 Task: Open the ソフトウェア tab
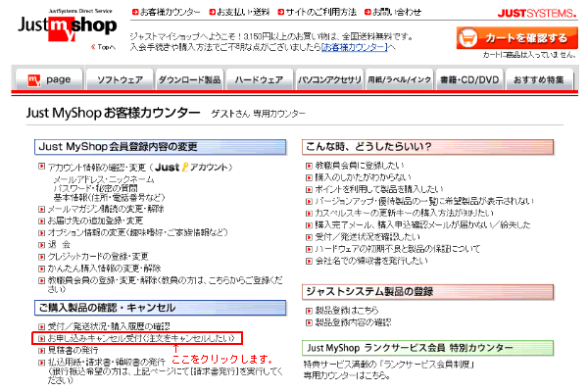click(x=121, y=77)
